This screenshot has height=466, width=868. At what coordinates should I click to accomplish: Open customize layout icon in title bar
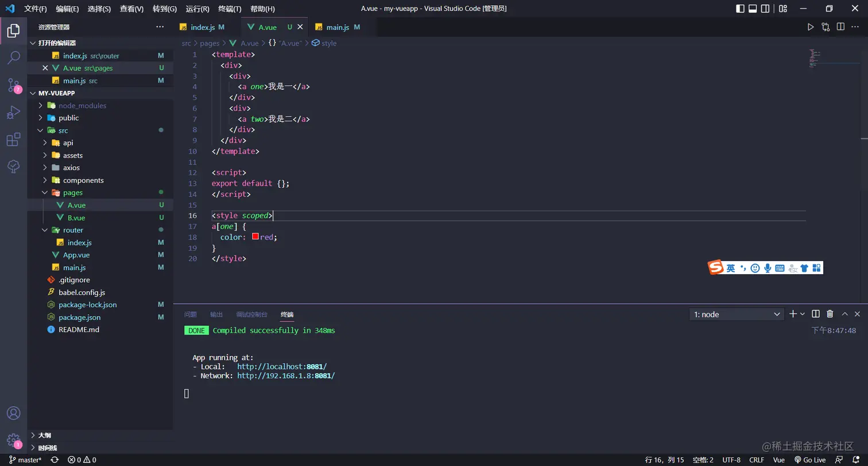[x=784, y=9]
